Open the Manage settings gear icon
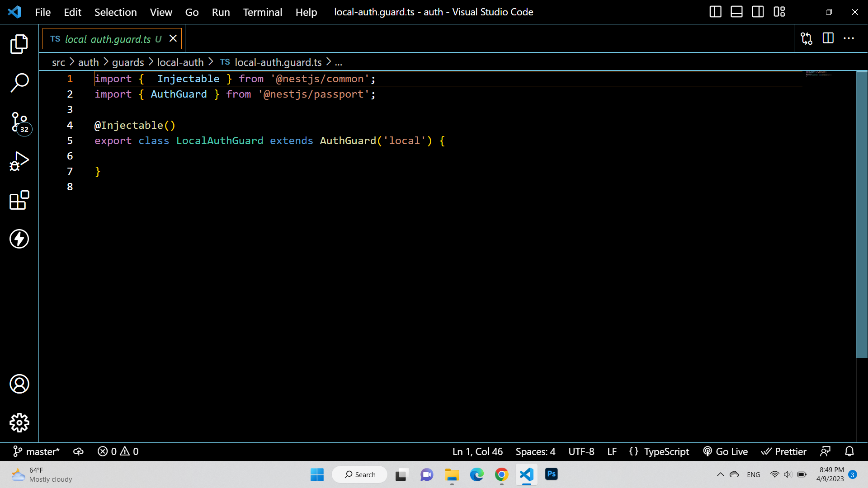The width and height of the screenshot is (868, 488). 19,422
